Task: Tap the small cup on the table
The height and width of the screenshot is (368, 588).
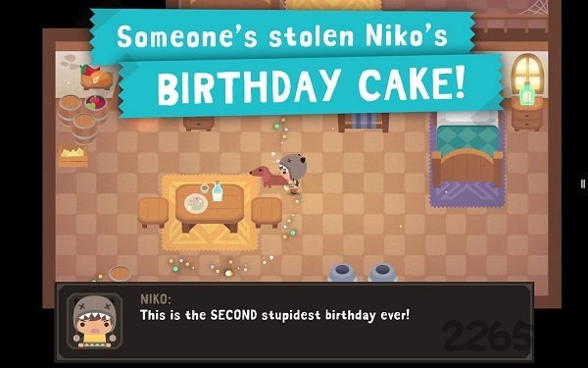Action: tap(205, 187)
